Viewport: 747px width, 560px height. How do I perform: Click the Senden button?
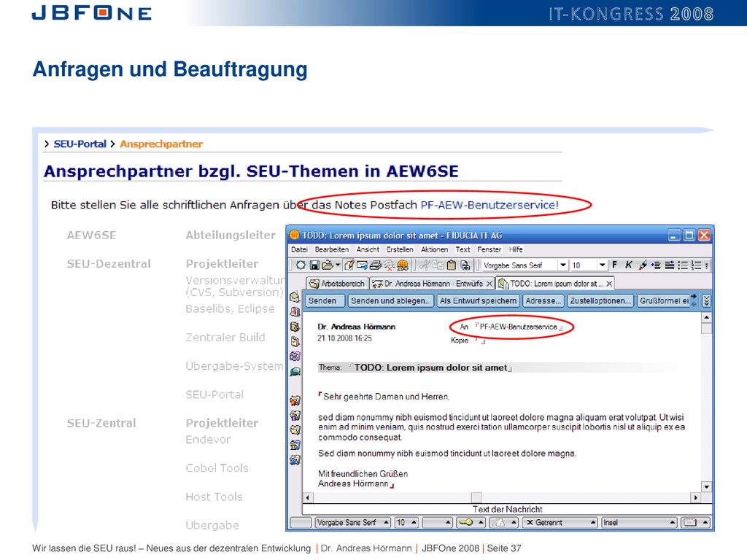(324, 300)
